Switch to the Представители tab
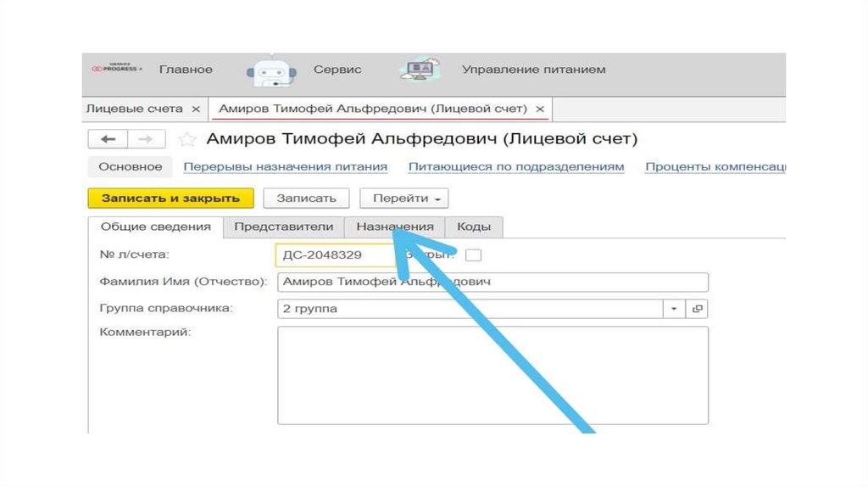This screenshot has height=487, width=868. tap(284, 227)
